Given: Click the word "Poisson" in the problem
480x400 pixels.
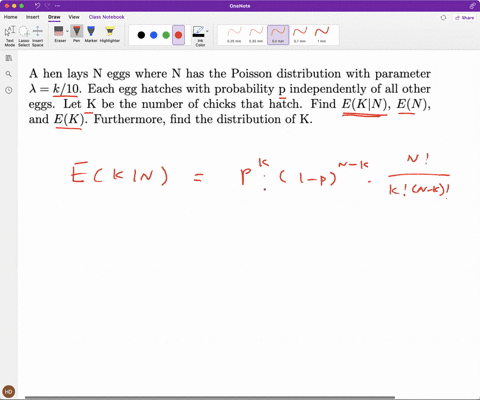Looking at the screenshot, I should (251, 73).
